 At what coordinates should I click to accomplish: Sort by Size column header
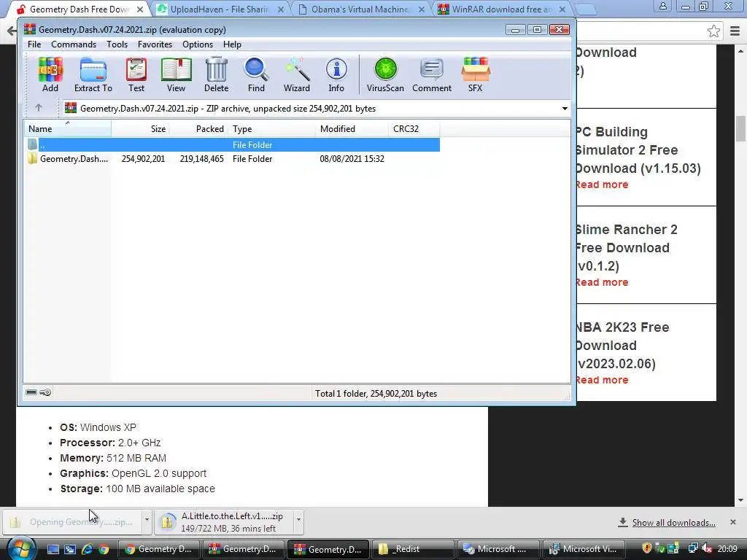tap(141, 129)
